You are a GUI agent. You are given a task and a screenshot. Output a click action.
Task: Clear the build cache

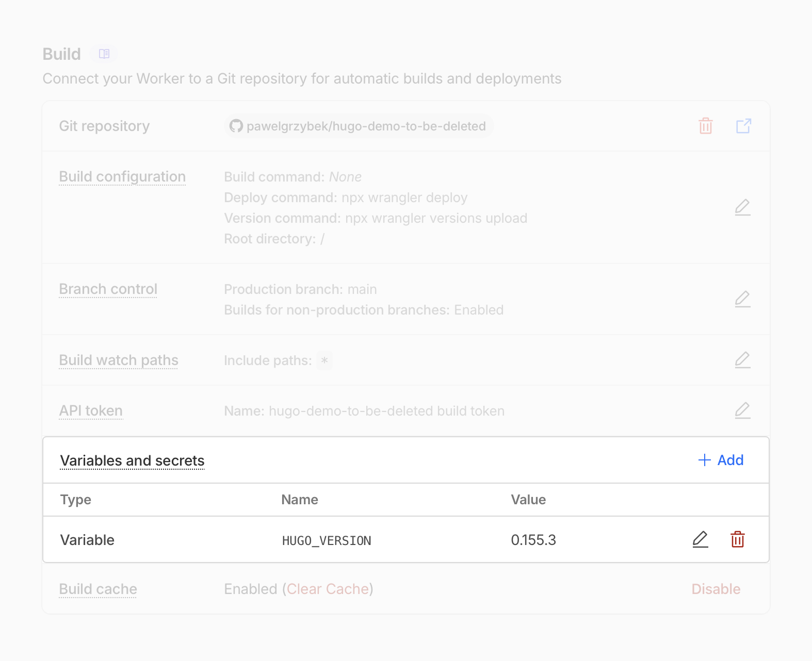coord(328,589)
